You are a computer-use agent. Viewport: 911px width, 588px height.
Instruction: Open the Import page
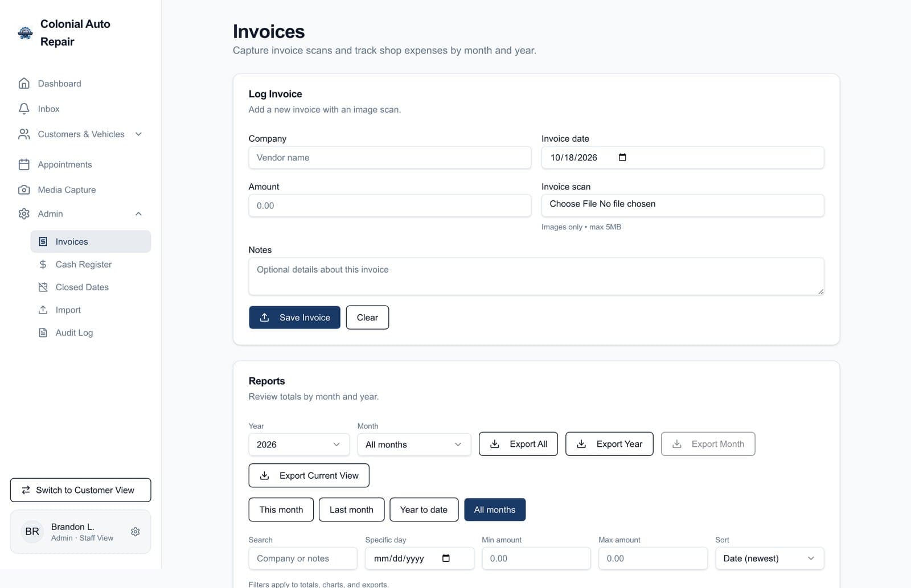[91, 310]
